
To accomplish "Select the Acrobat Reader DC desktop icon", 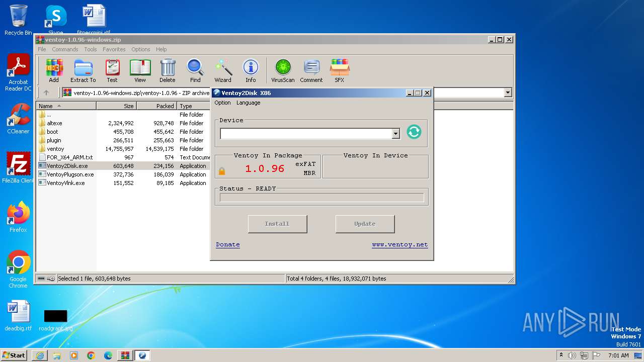I will tap(18, 73).
